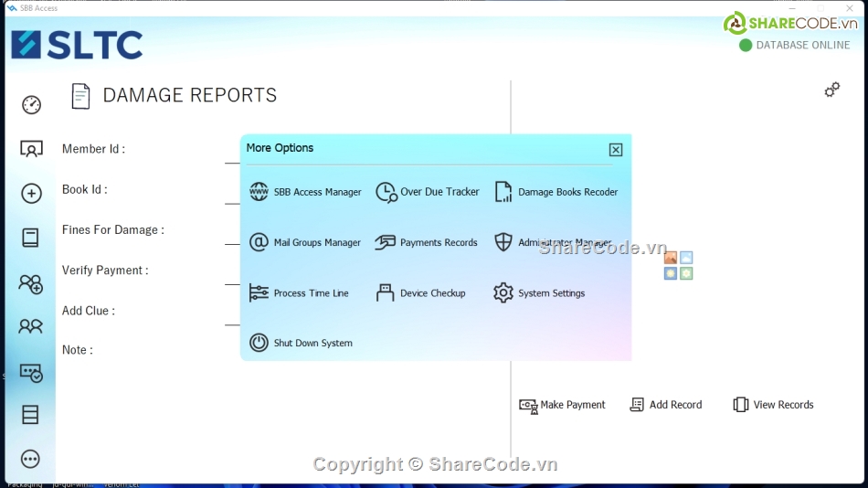This screenshot has height=488, width=868.
Task: Click the Make Payment button
Action: [x=563, y=405]
